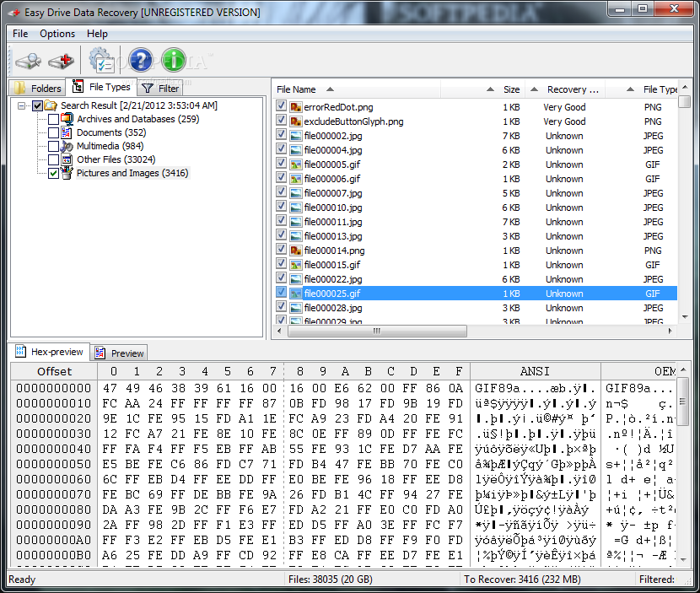
Task: Select the file000013.jpg row
Action: 475,236
